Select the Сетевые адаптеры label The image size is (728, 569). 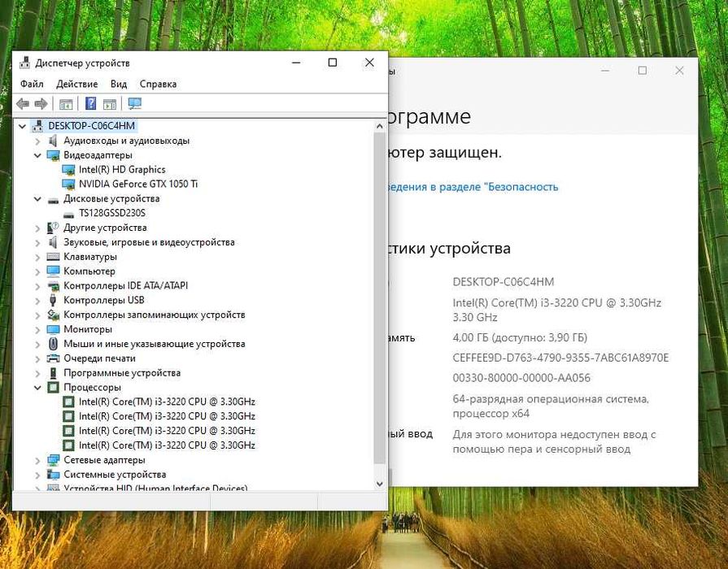click(x=104, y=460)
